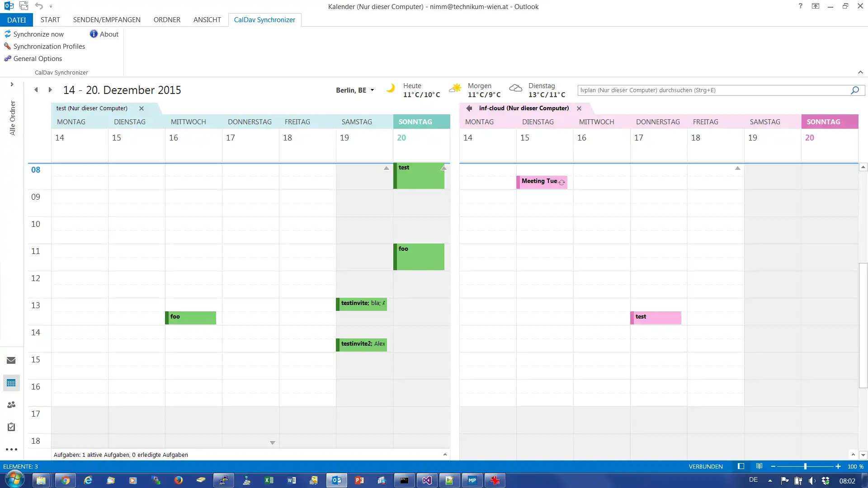Screen dimensions: 868x488
Task: Click the back arrow in inf-cloud panel
Action: [x=469, y=108]
